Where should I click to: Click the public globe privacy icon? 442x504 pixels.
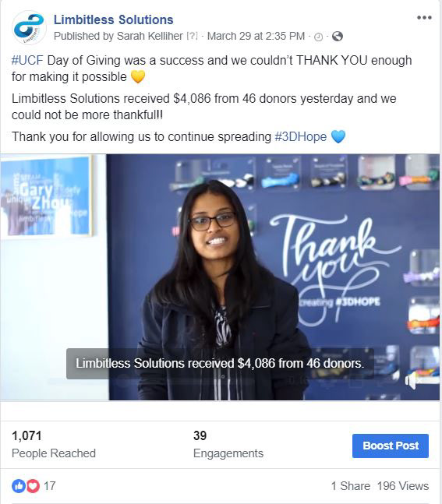337,37
